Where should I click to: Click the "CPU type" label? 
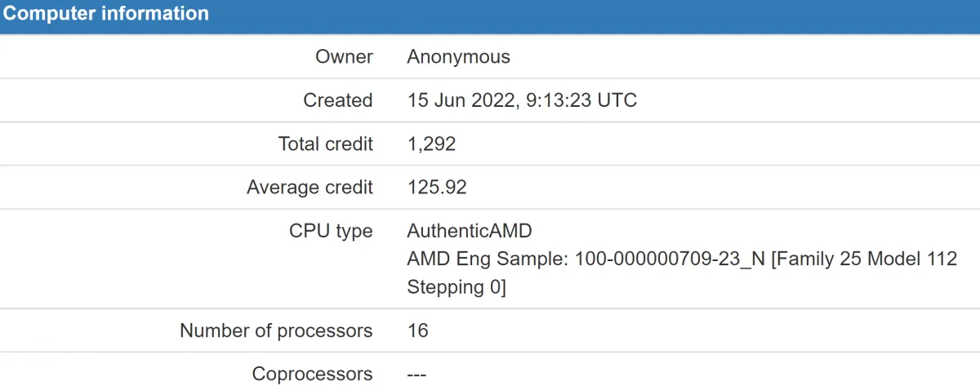(x=331, y=231)
